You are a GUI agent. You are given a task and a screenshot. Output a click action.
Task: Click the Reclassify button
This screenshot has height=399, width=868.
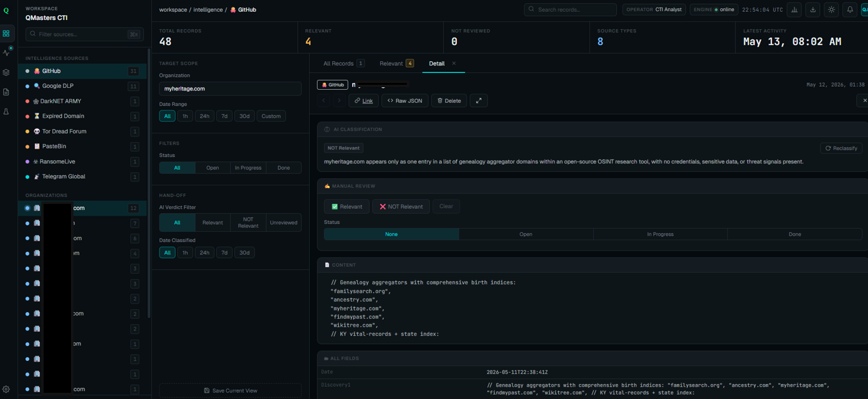click(841, 148)
